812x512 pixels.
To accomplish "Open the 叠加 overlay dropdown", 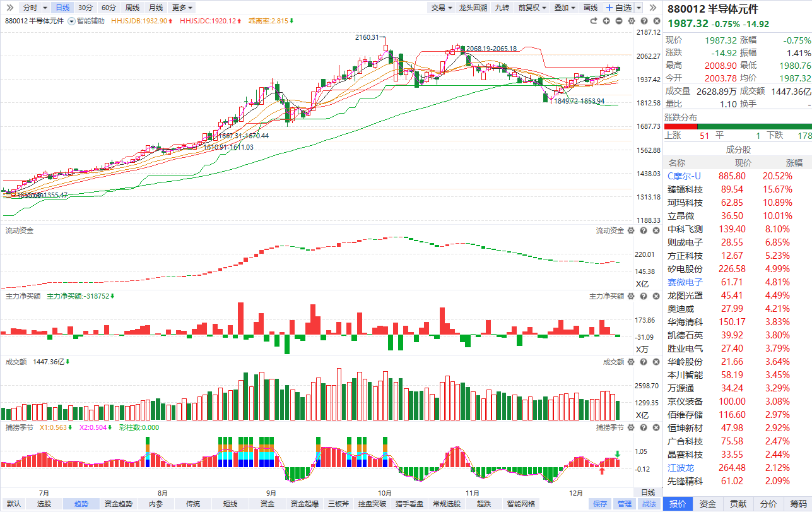I will (x=565, y=8).
